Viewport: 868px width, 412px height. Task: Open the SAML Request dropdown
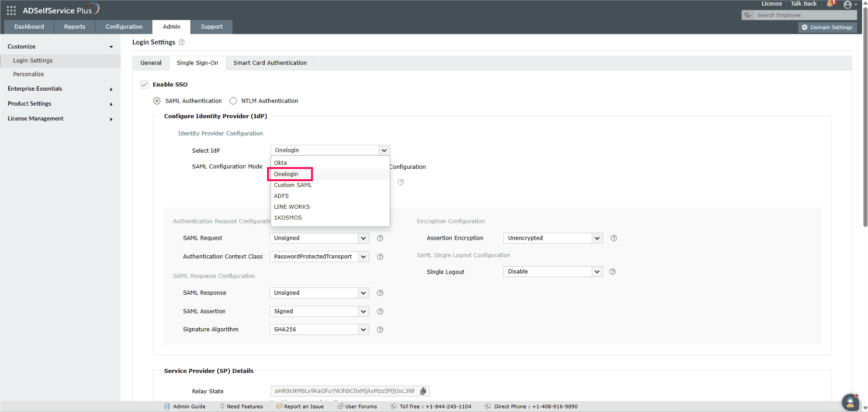click(x=319, y=238)
